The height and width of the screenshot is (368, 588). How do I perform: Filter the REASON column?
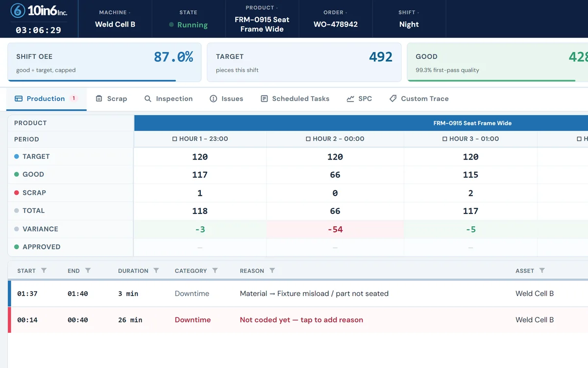[272, 270]
